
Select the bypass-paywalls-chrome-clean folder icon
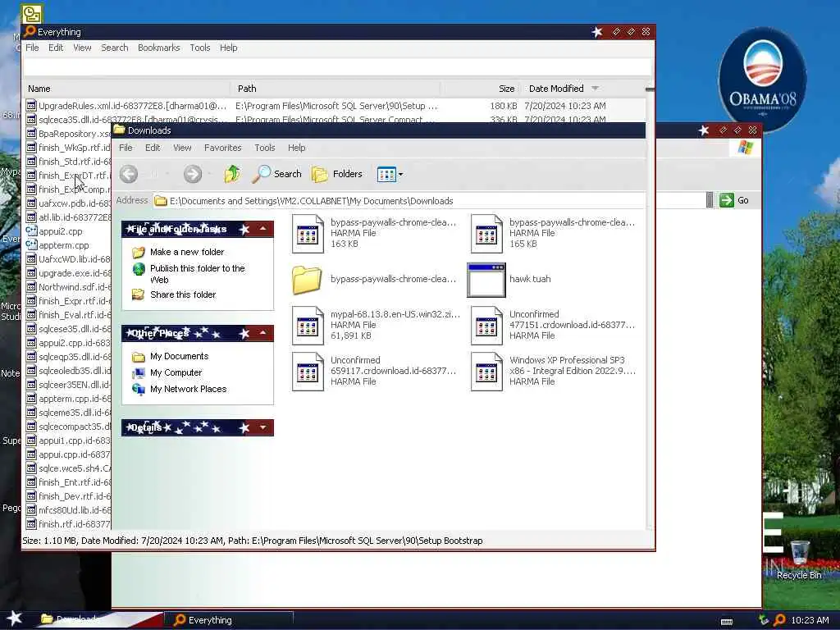(307, 280)
